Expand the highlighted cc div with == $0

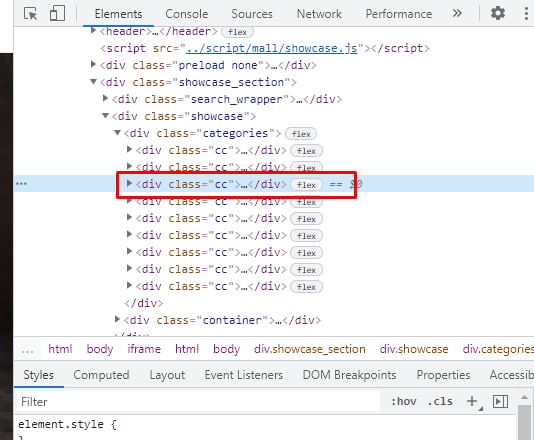pos(129,184)
